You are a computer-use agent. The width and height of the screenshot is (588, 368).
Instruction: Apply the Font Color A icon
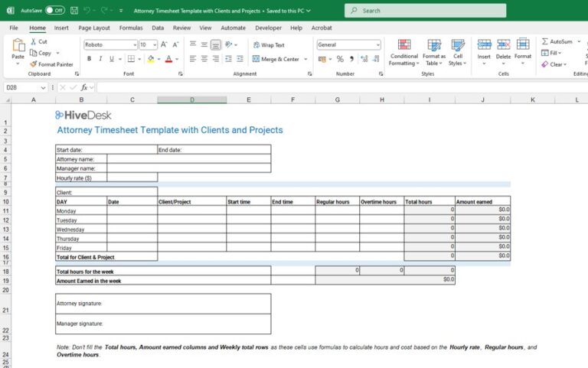168,59
